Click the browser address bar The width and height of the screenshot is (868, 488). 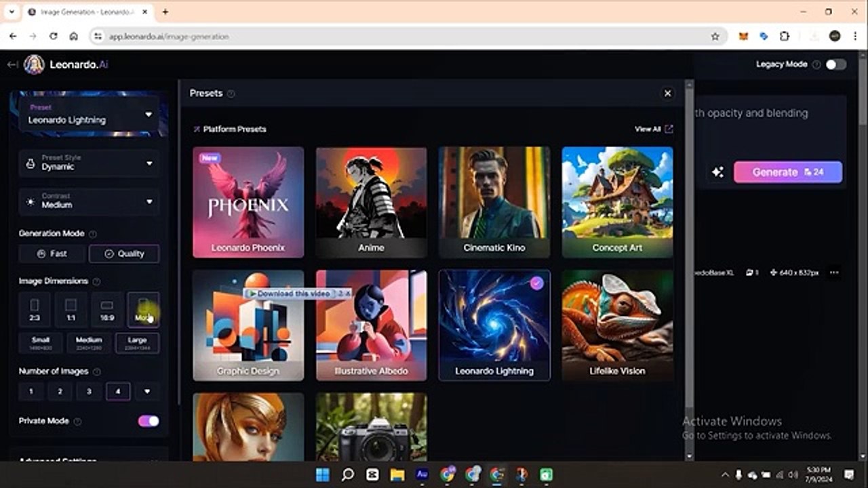point(407,37)
